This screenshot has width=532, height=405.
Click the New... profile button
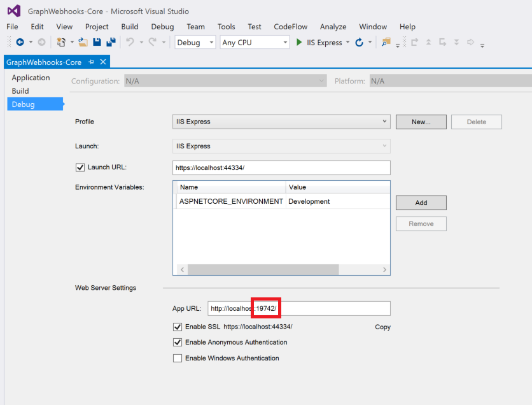coord(421,122)
